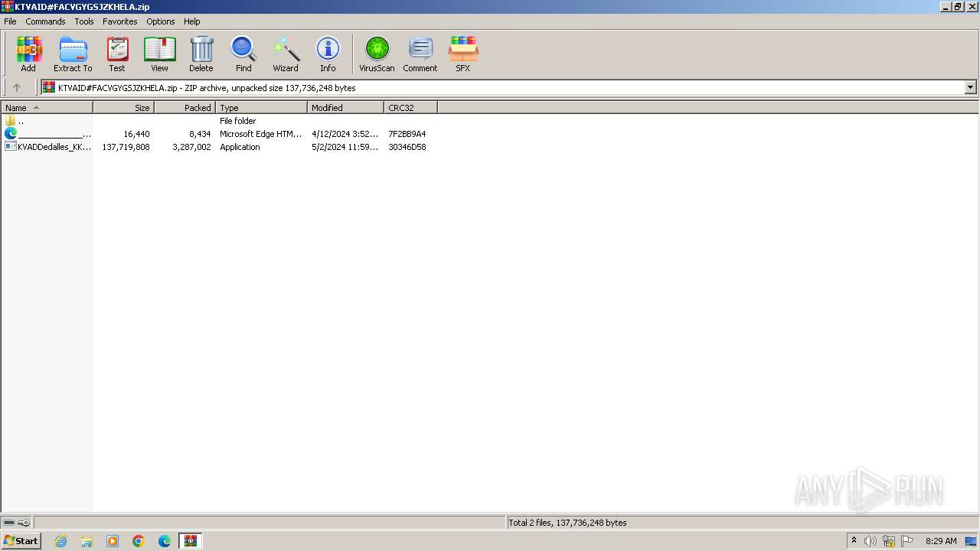
Task: Expand the archive path dropdown
Action: coord(970,87)
